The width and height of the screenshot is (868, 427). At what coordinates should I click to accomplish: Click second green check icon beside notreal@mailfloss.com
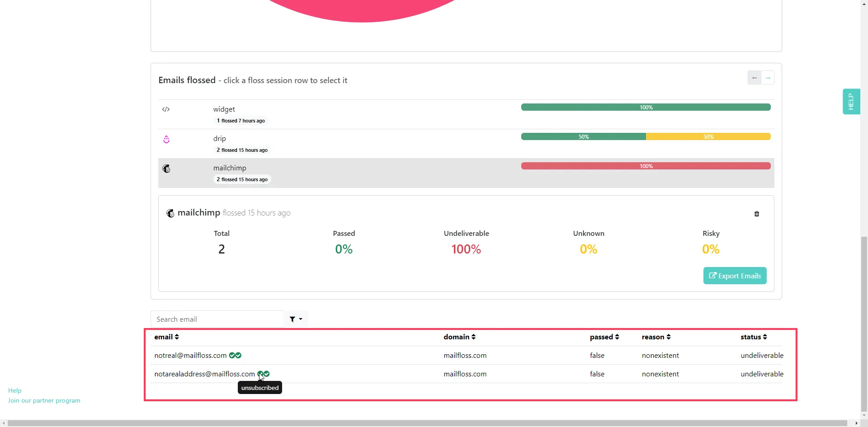tap(238, 356)
